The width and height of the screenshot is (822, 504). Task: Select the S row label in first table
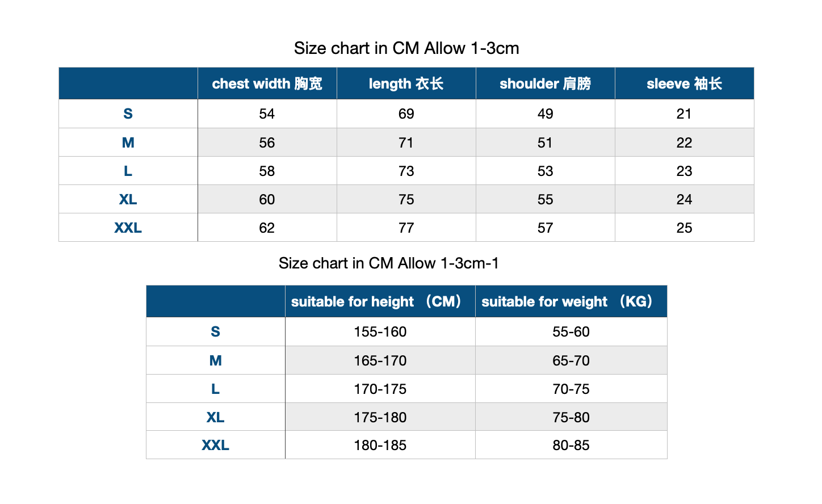(128, 114)
